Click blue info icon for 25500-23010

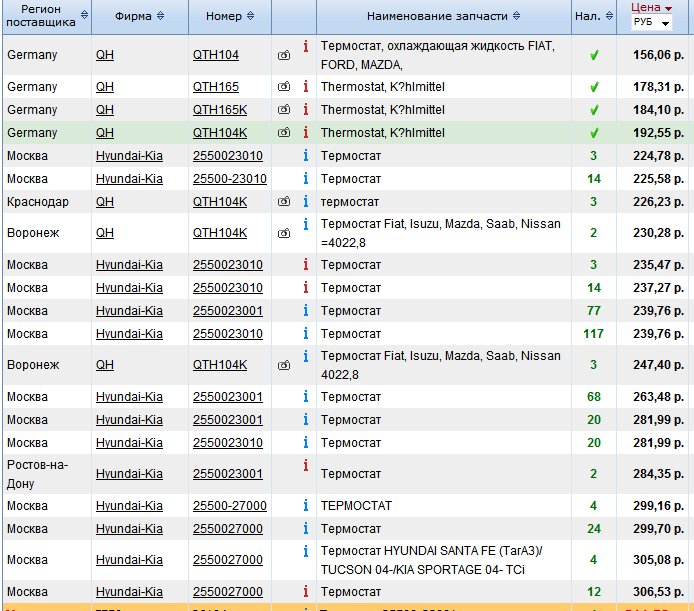coord(305,178)
